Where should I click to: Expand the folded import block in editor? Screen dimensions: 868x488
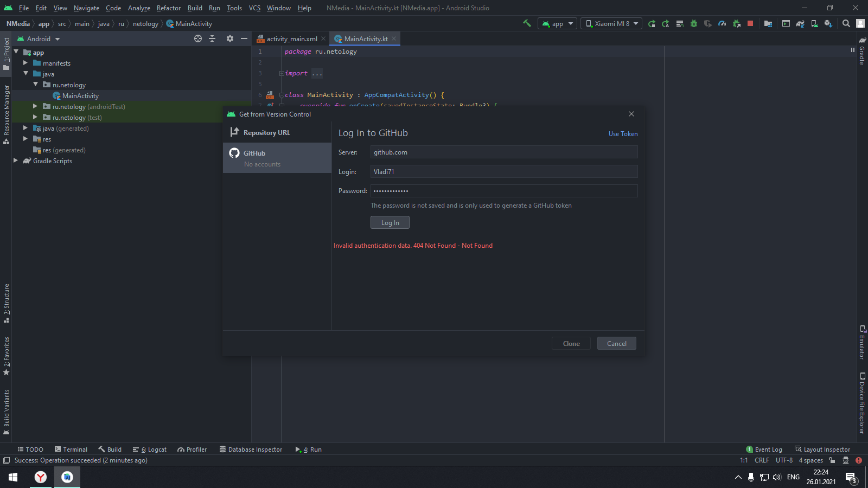(x=282, y=73)
